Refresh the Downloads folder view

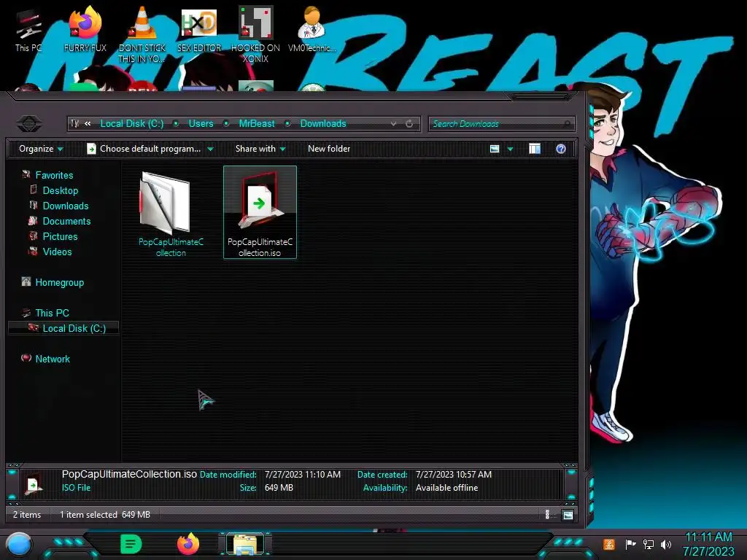(x=409, y=124)
